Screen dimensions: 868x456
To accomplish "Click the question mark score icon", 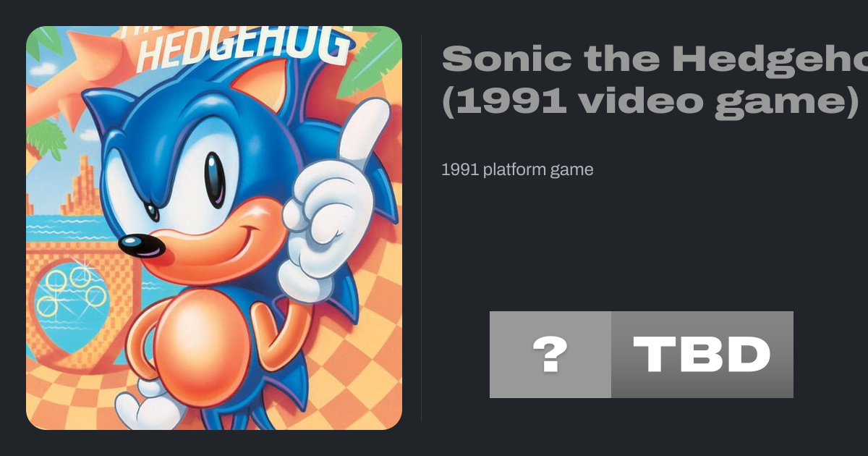I will point(550,355).
